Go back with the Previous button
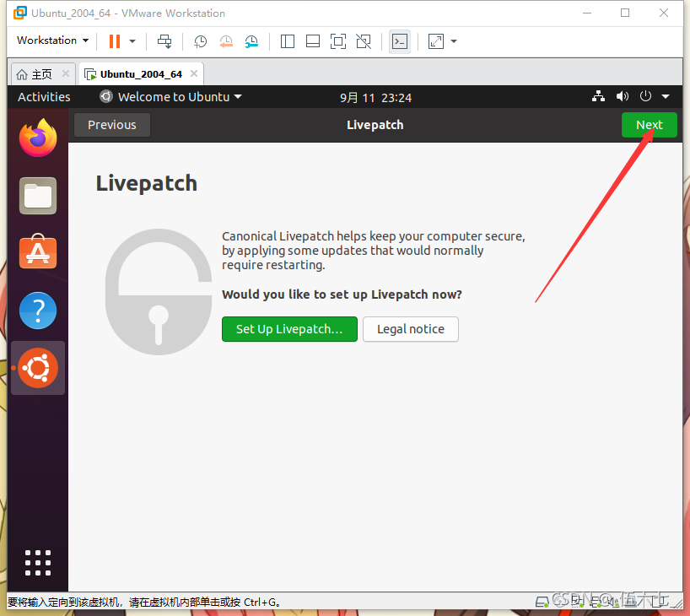The image size is (690, 616). pos(112,125)
